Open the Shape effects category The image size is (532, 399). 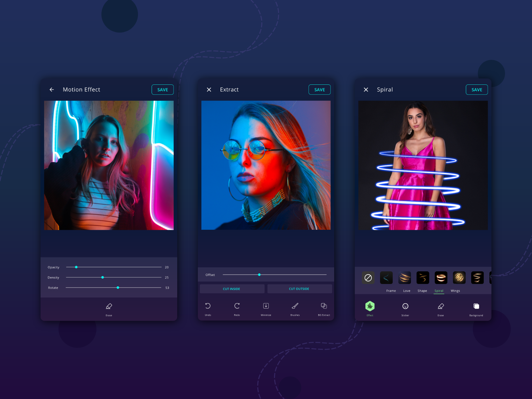(422, 291)
